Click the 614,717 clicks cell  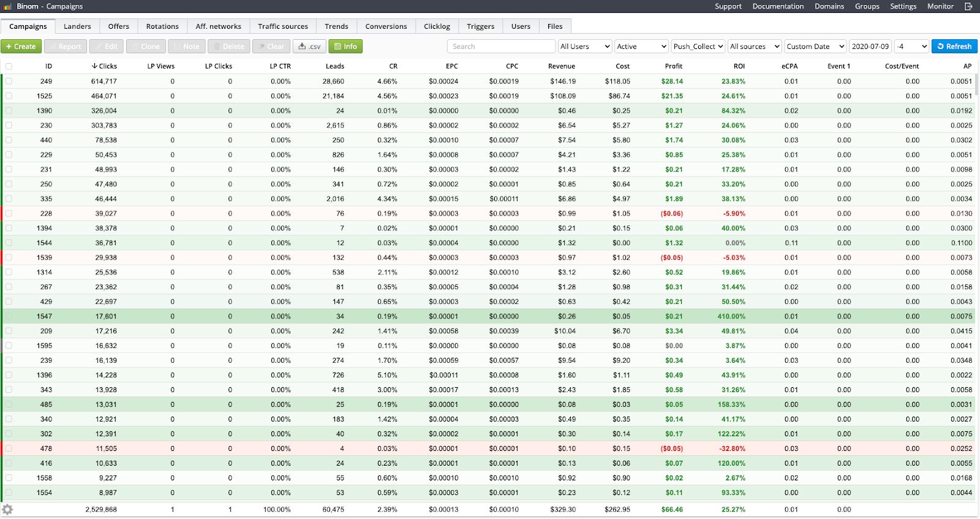(x=104, y=81)
